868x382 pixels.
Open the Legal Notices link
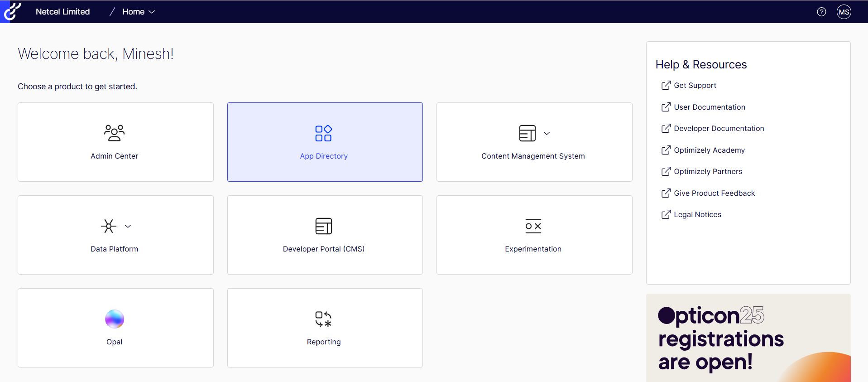click(698, 214)
